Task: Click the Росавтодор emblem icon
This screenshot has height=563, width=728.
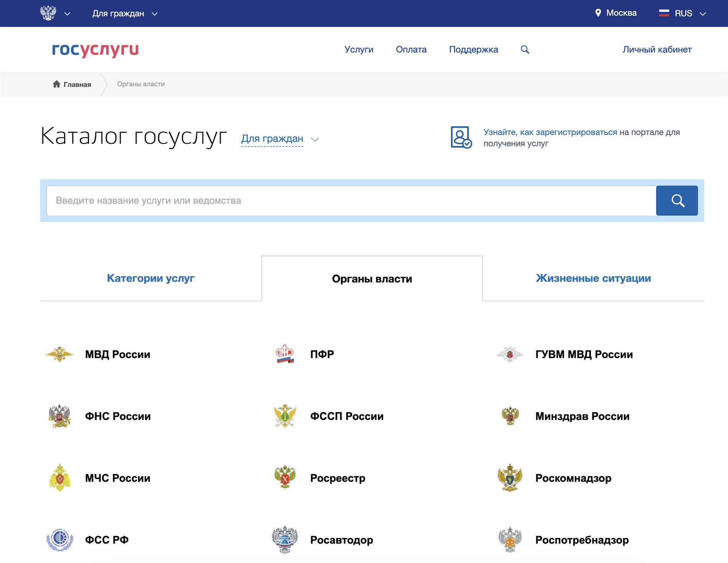Action: (285, 540)
